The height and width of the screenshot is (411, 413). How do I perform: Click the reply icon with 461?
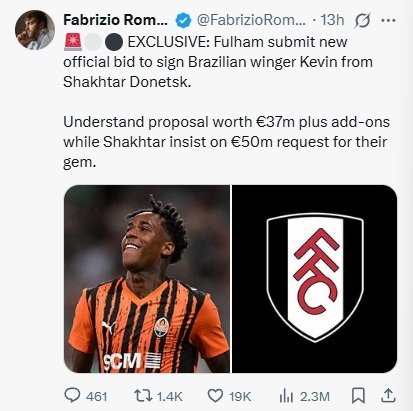(x=72, y=396)
